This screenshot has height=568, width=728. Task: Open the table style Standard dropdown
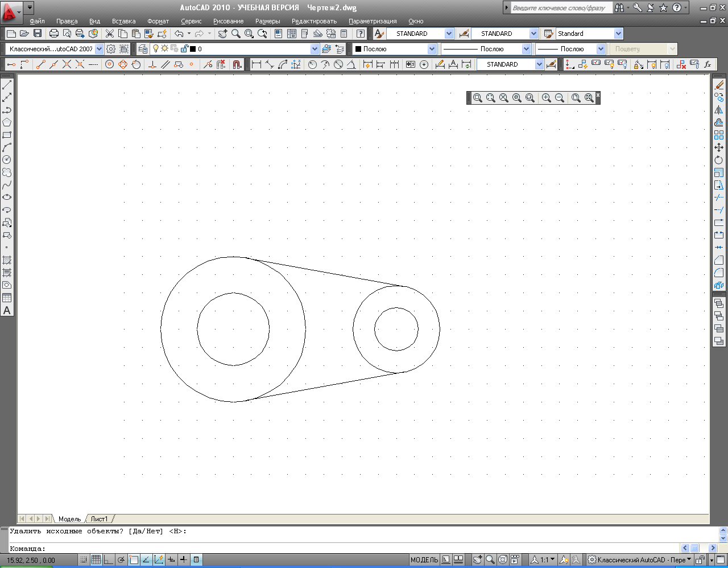pyautogui.click(x=618, y=34)
